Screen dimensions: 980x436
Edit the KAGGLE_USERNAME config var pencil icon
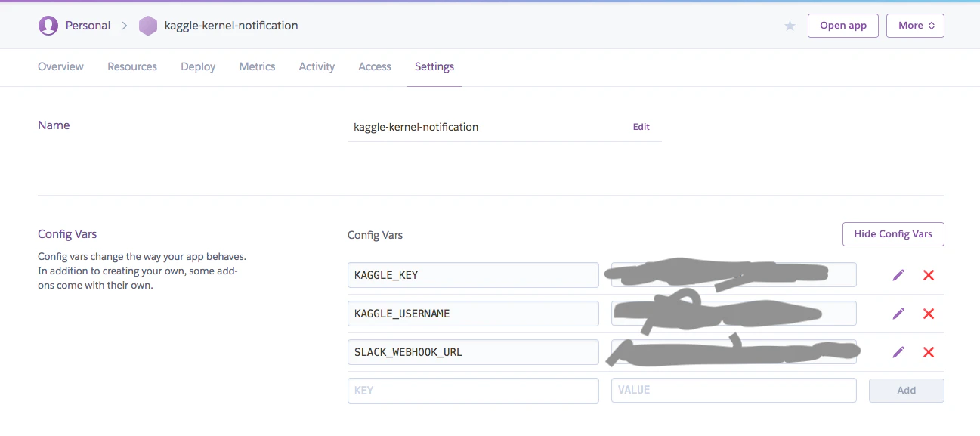898,314
